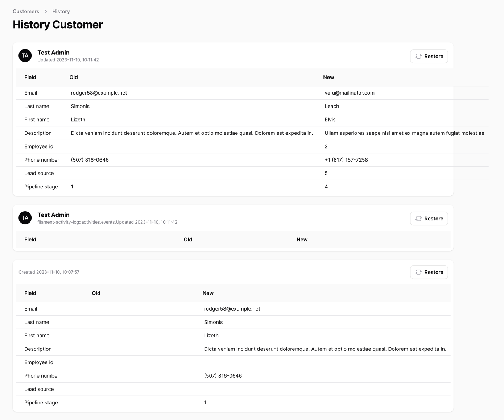Select new phone number +1 (817) 157-7258
This screenshot has height=420, width=504.
point(346,160)
